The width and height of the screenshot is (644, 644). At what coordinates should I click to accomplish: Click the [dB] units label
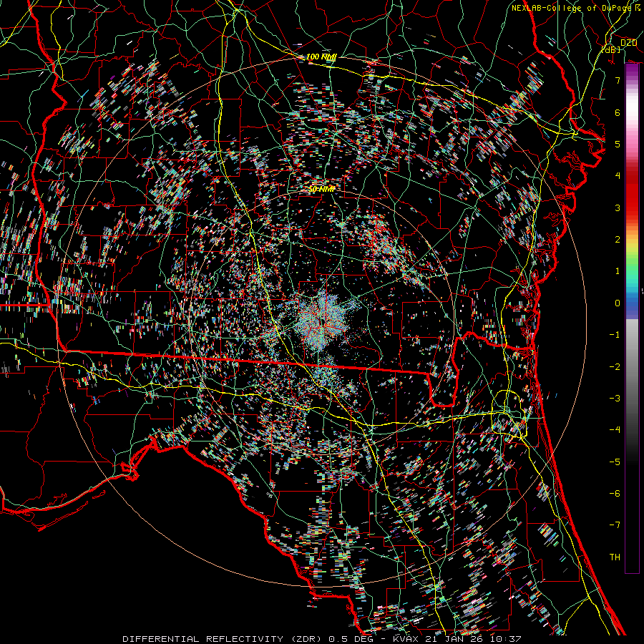[611, 49]
